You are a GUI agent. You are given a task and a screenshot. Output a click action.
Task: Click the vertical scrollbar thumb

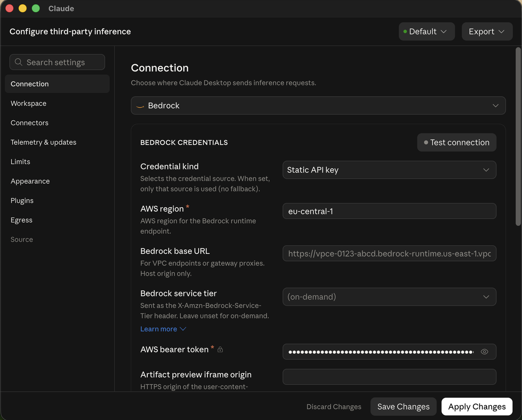tap(518, 137)
